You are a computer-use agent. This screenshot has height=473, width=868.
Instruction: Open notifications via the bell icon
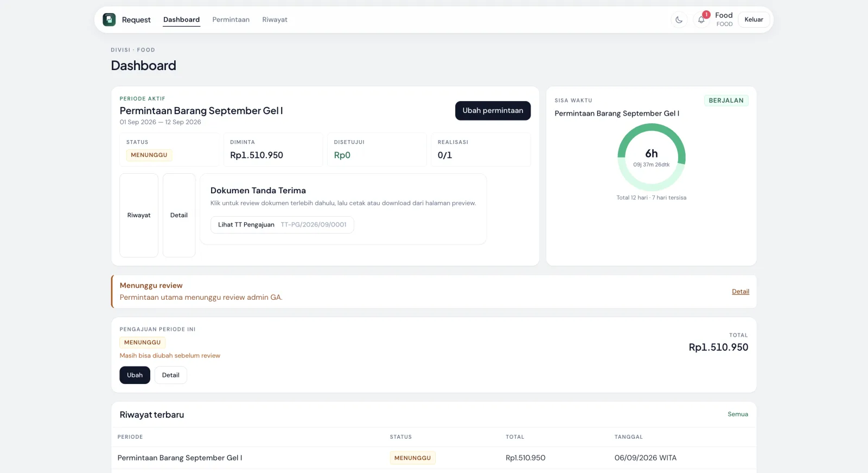pos(701,20)
